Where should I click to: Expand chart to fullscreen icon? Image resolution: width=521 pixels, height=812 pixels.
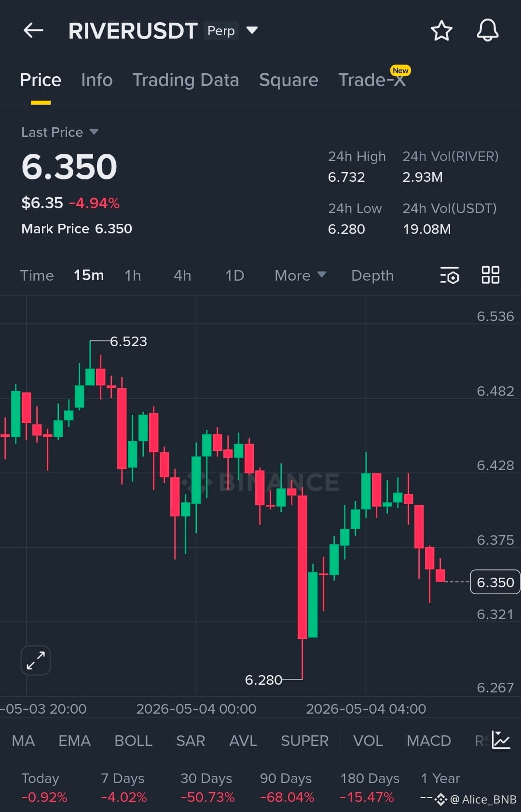click(36, 660)
